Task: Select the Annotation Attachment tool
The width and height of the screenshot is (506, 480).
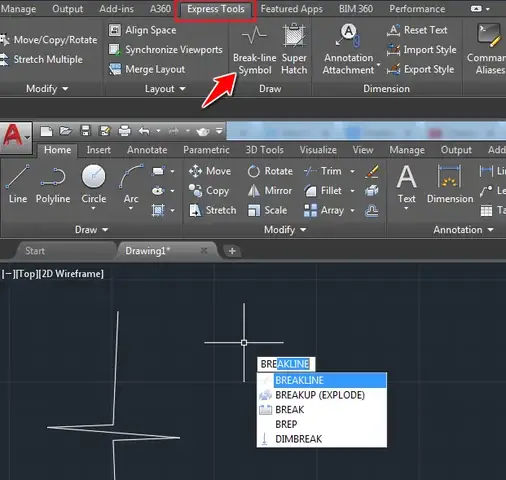Action: (349, 50)
